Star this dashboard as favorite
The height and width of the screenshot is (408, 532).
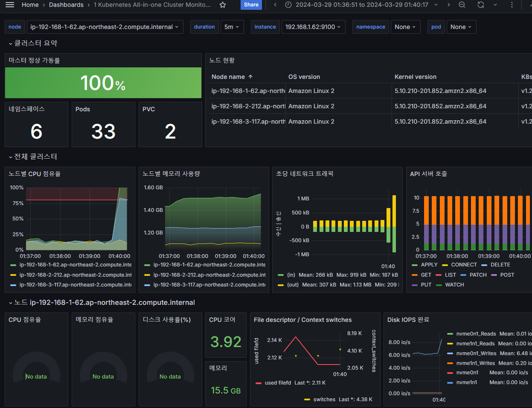pos(222,5)
